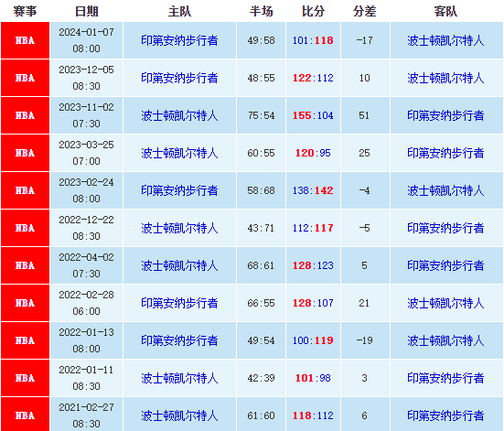Select score 128:107 in the 2022-02-28 row
The height and width of the screenshot is (431, 504).
pos(313,303)
